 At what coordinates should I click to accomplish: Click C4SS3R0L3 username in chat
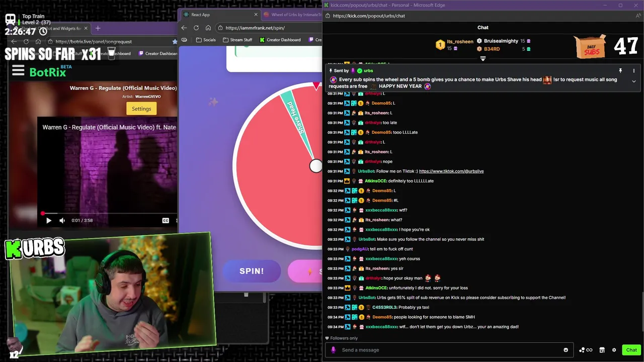384,307
